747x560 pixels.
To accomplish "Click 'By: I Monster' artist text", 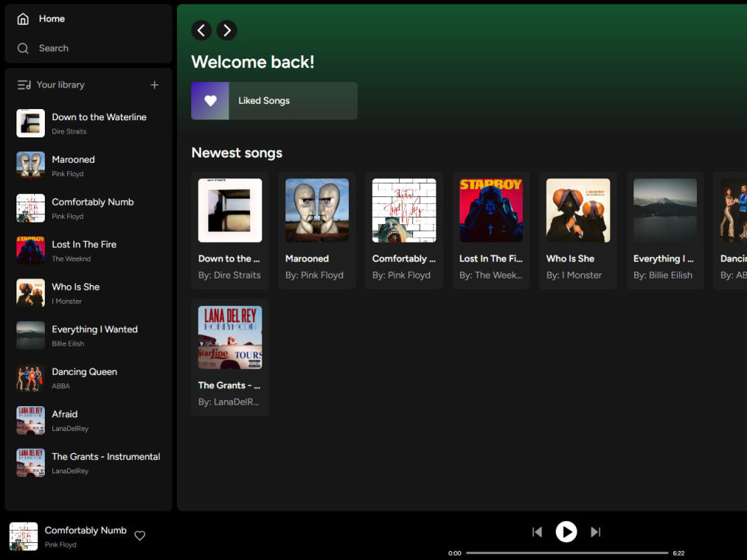I will tap(574, 276).
